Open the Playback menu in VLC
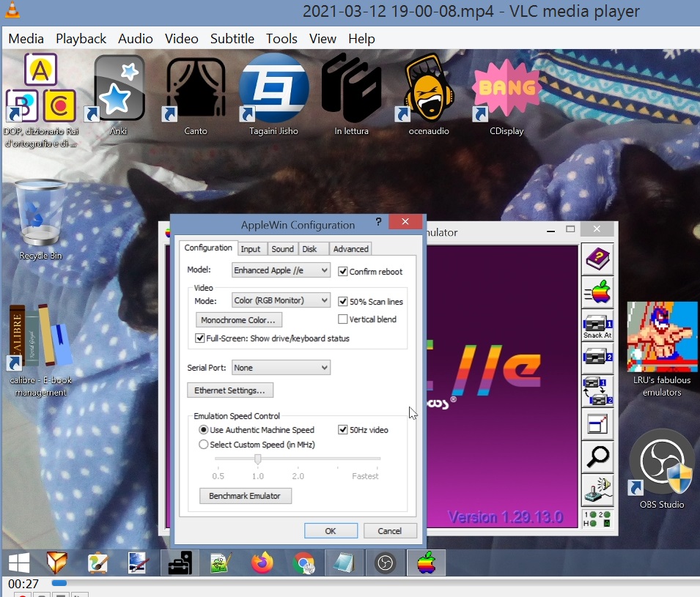This screenshot has height=597, width=700. (81, 39)
